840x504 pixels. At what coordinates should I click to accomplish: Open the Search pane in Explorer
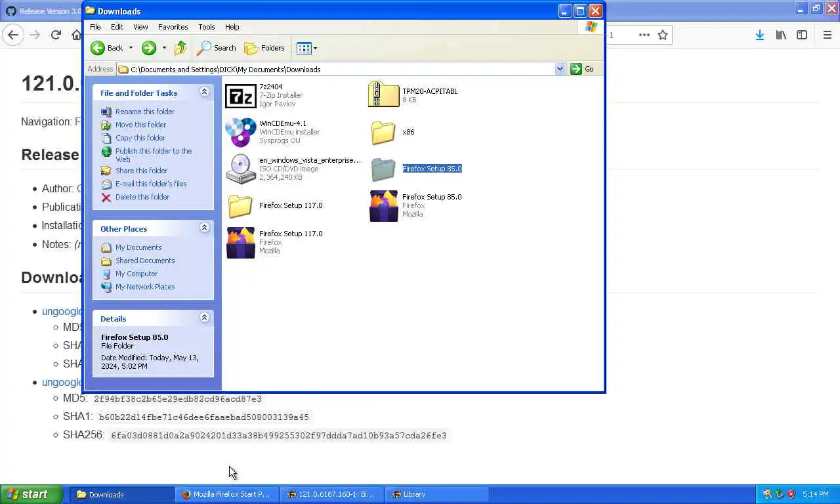(217, 48)
